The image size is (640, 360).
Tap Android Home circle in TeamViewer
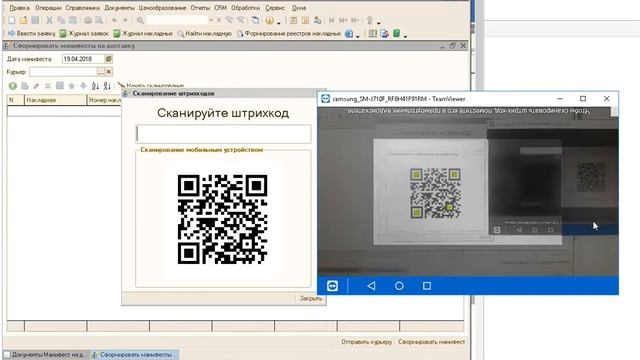click(x=399, y=286)
